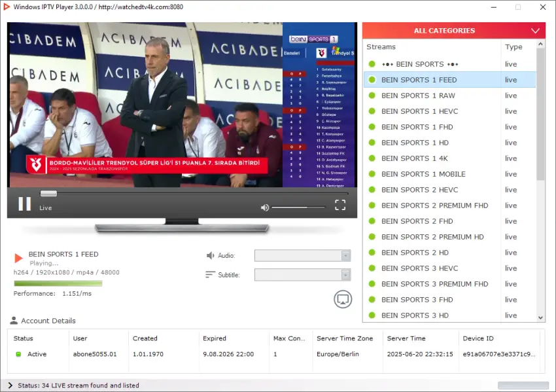Play BEIN SPORTS 1 FHD
This screenshot has width=556, height=392.
(449, 127)
